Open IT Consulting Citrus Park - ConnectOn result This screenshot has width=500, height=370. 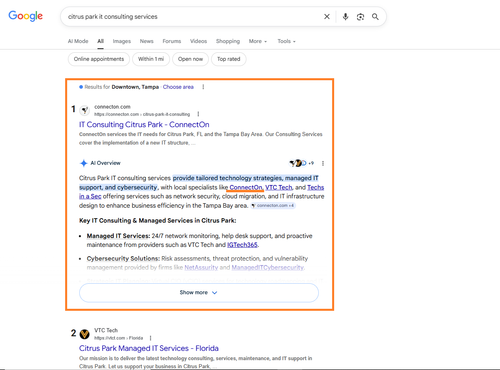tap(144, 125)
